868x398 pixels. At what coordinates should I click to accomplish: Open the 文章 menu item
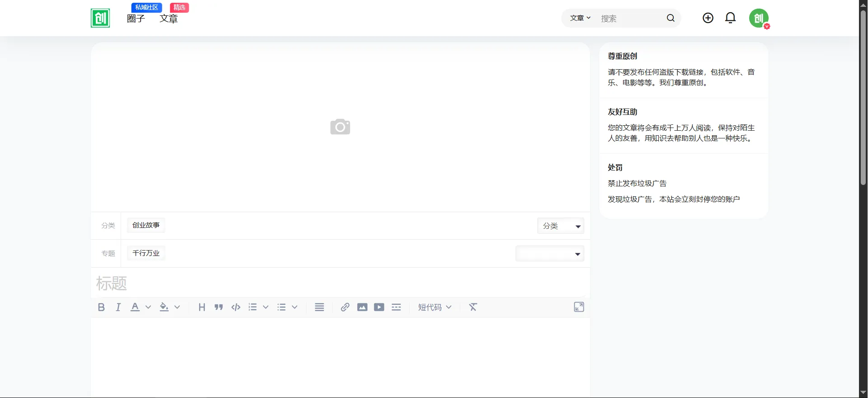coord(169,19)
